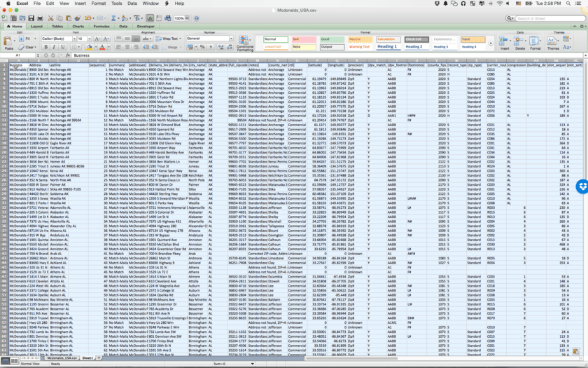
Task: Expand the cell styles gallery arrow
Action: point(491,43)
